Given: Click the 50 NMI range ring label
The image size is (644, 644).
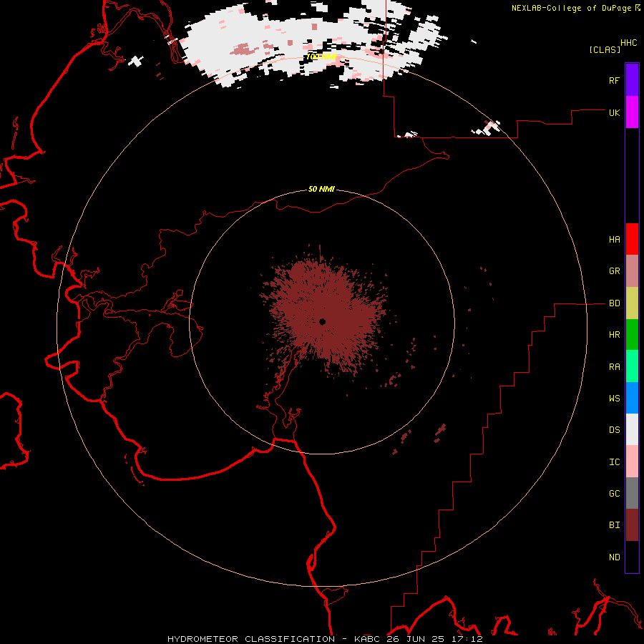Looking at the screenshot, I should pos(321,189).
